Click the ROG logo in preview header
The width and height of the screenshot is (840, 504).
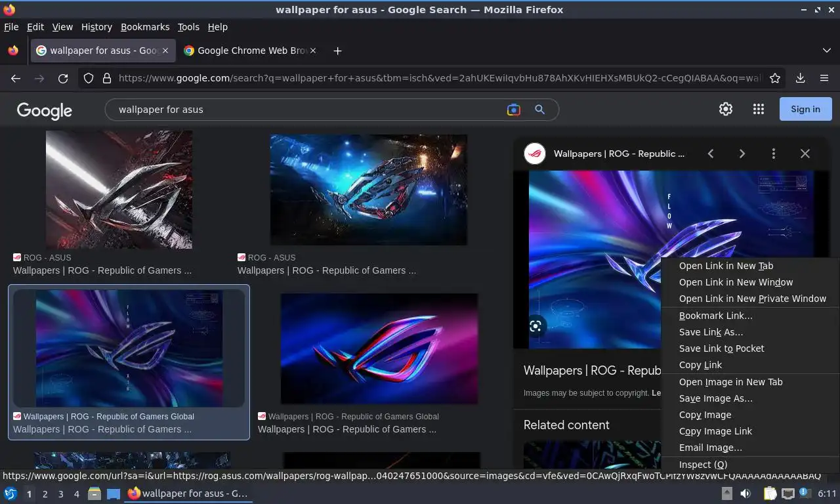[535, 154]
